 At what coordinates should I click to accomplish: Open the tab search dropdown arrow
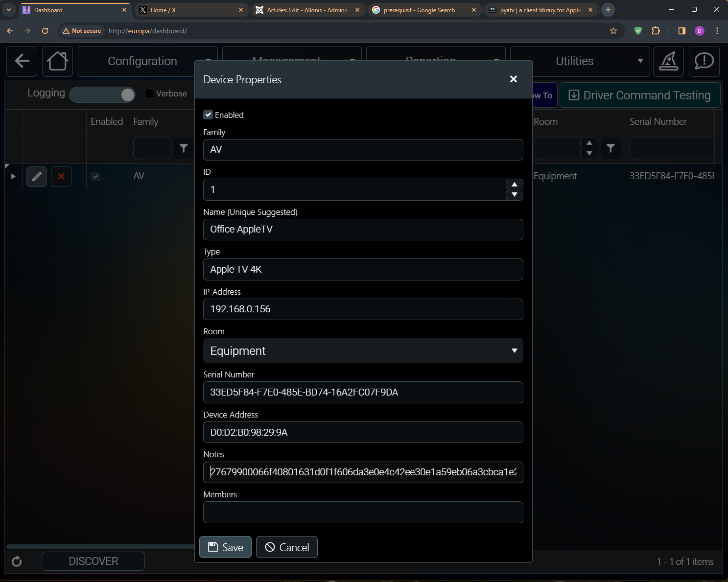coord(9,10)
